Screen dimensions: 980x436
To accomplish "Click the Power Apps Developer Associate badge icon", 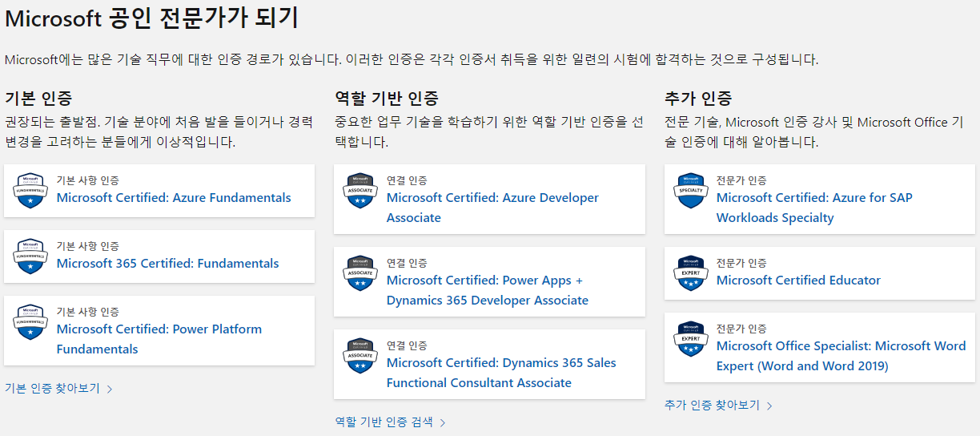I will 360,273.
